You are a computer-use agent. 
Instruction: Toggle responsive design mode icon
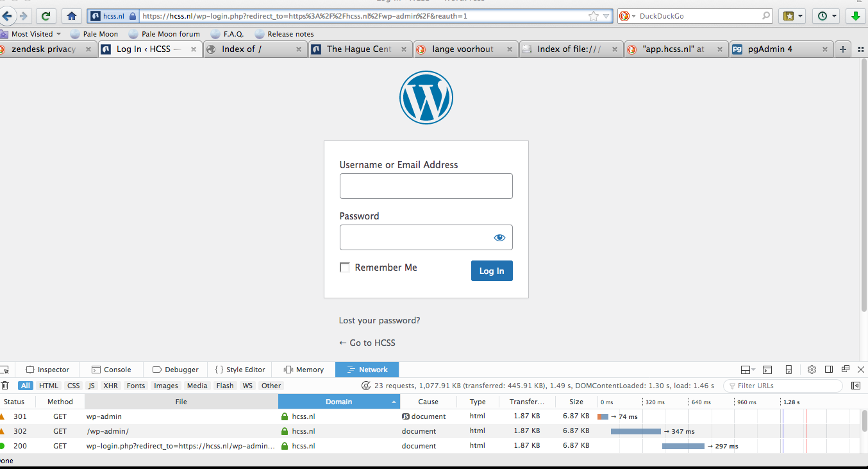click(x=789, y=370)
